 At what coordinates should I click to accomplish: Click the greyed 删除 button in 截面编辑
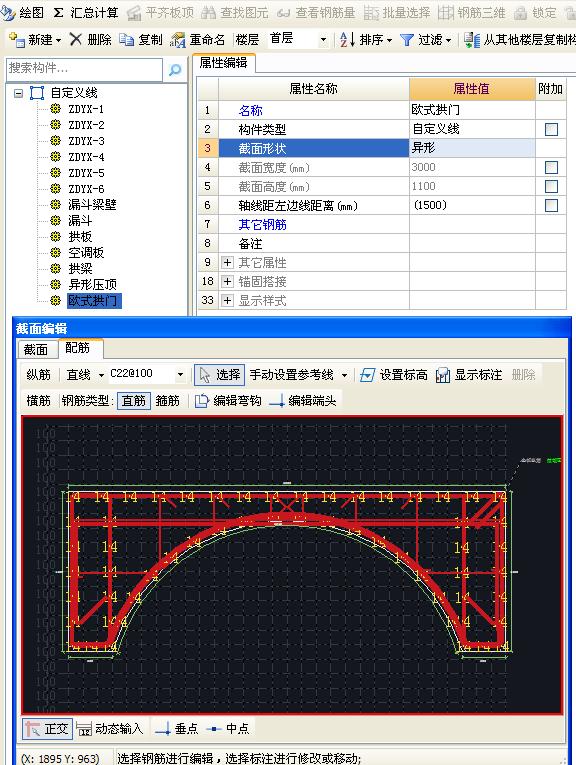tap(523, 375)
